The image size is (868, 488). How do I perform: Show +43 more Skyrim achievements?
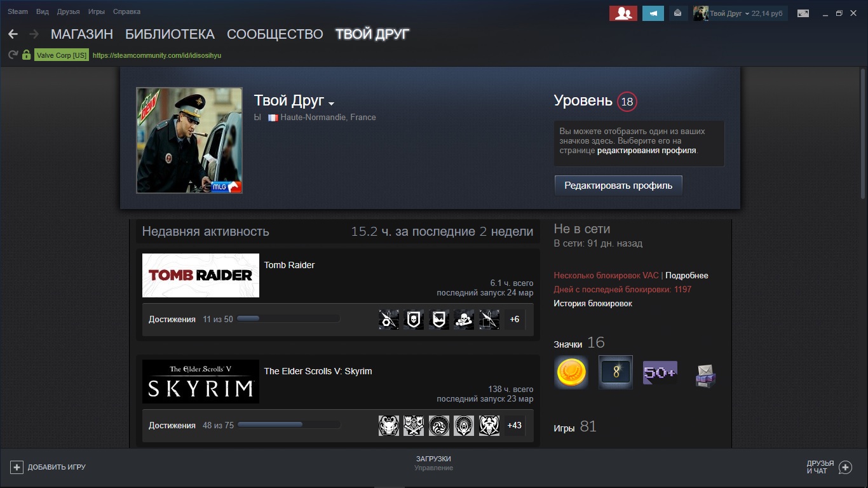click(515, 426)
